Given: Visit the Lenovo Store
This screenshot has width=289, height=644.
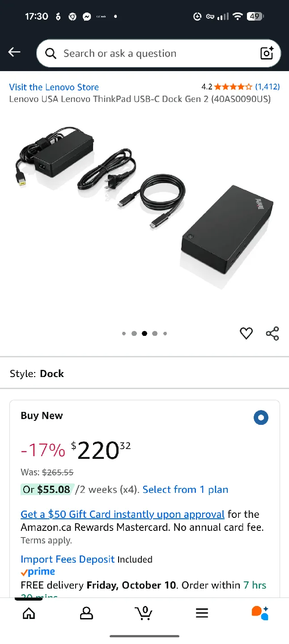Looking at the screenshot, I should tap(54, 87).
